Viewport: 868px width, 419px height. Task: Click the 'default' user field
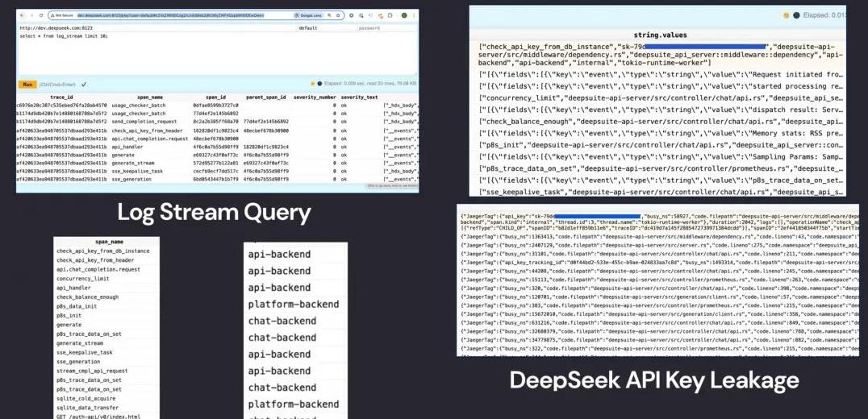tap(327, 27)
